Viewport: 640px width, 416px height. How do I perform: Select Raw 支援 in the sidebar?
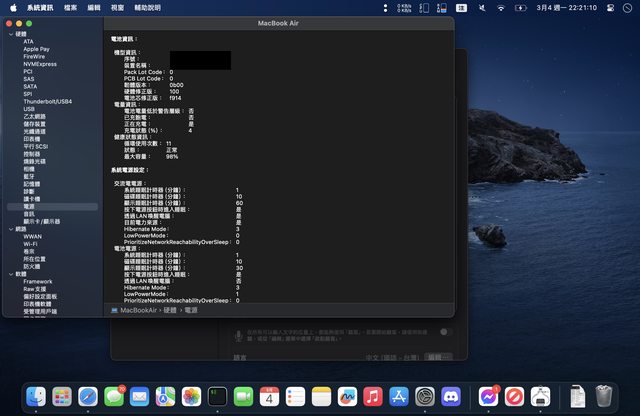tap(35, 289)
